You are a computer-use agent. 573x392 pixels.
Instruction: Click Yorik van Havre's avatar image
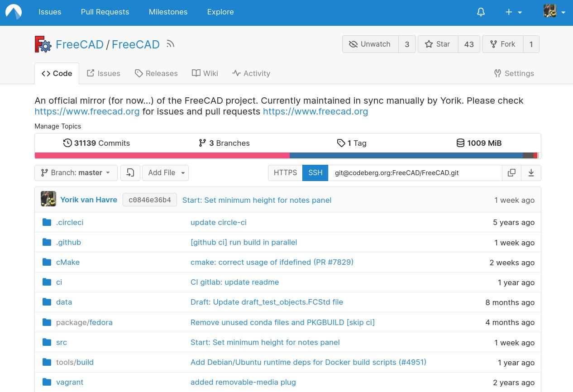pos(48,199)
